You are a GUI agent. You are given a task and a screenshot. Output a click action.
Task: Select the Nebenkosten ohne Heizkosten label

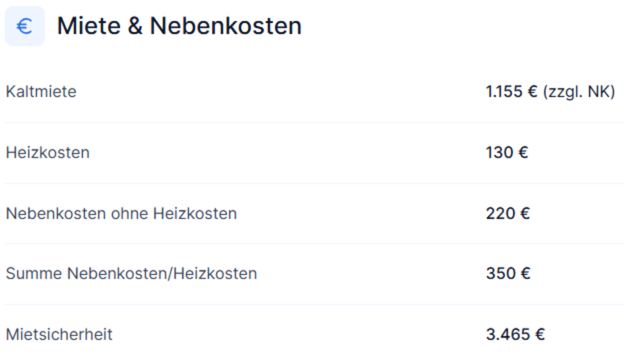click(121, 213)
